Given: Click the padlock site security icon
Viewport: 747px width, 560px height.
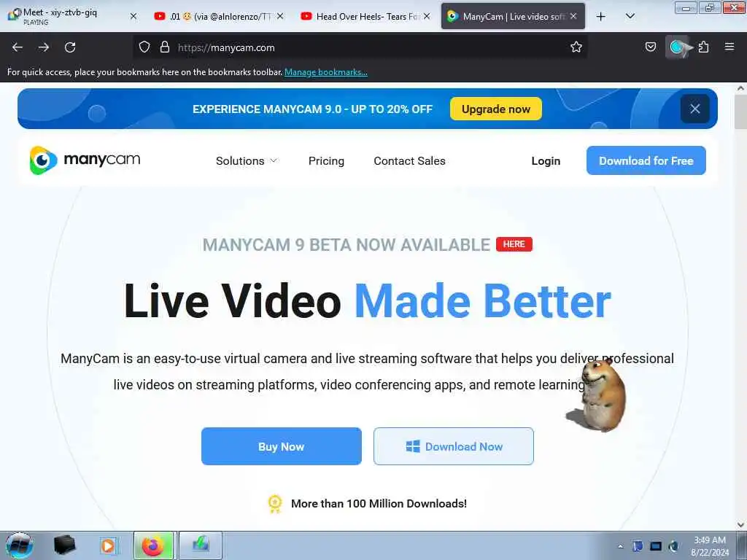Looking at the screenshot, I should pos(165,47).
